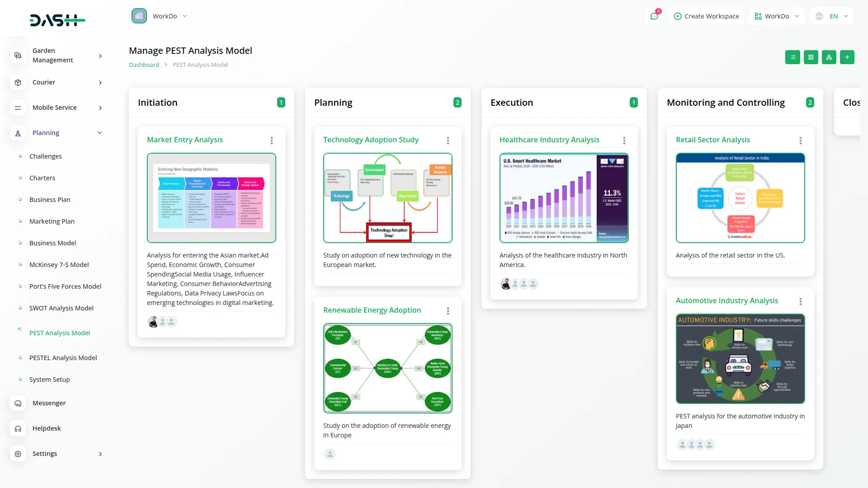Open Market Entry Analysis three-dot menu
The height and width of the screenshot is (488, 868).
point(272,141)
